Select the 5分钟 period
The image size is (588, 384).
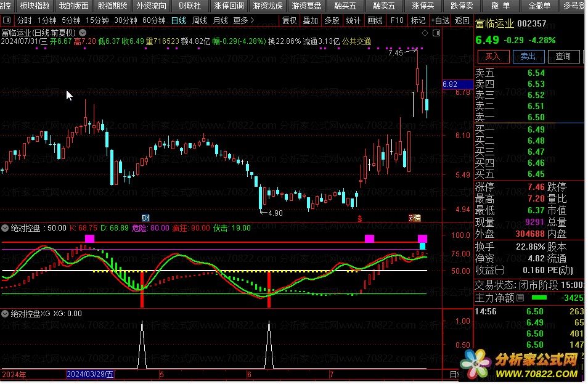(71, 20)
